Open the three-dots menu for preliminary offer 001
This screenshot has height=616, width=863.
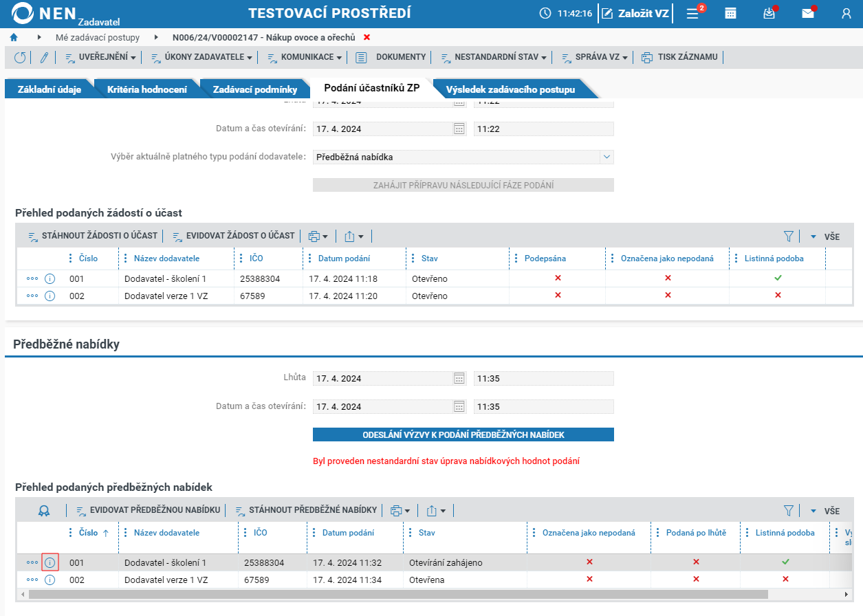(x=32, y=562)
